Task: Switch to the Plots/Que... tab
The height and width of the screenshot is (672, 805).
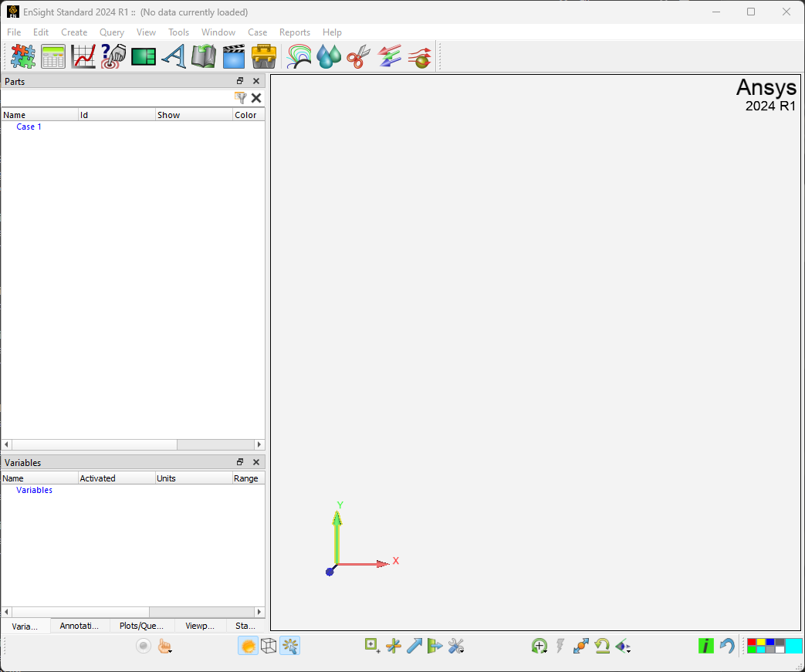Action: point(141,626)
